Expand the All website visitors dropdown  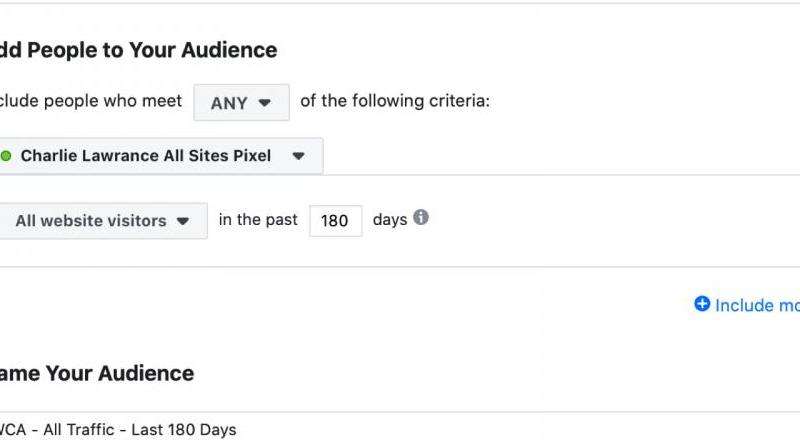coord(101,221)
